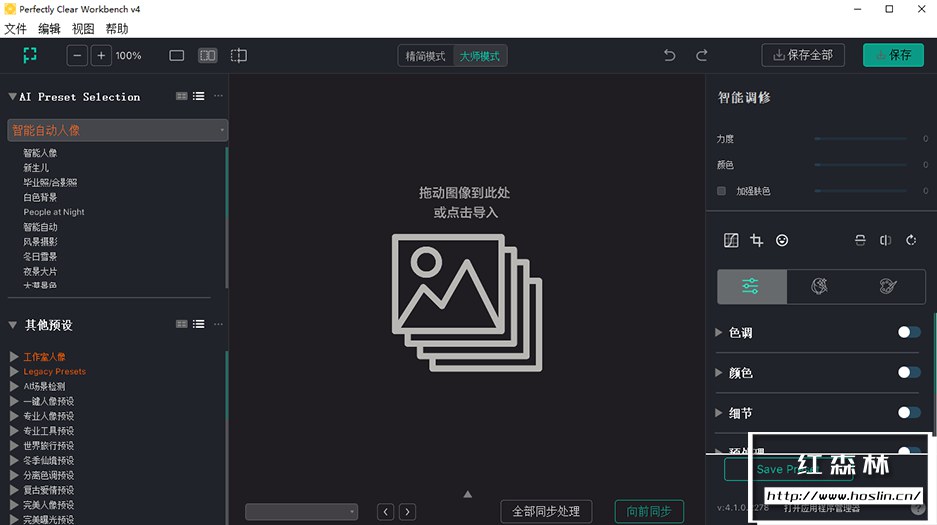Redo the last action
Screen dimensions: 937x525
tap(702, 56)
